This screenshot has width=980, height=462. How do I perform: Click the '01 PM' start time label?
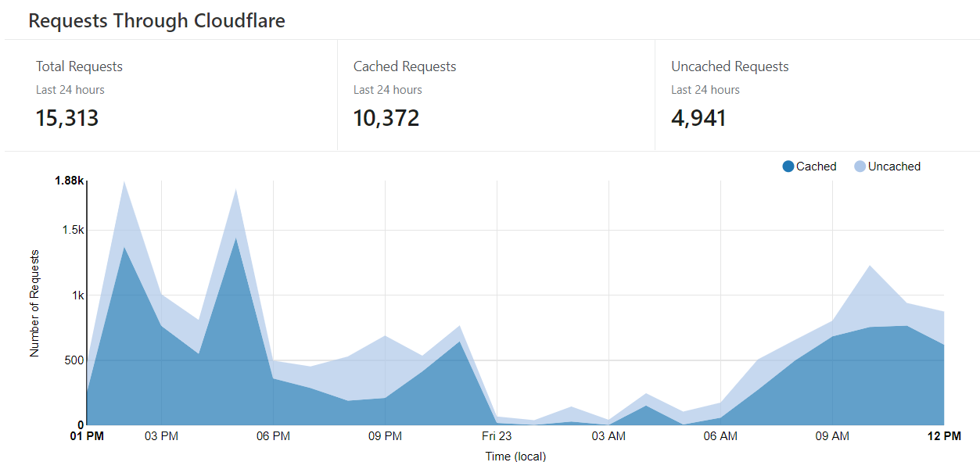[x=87, y=436]
